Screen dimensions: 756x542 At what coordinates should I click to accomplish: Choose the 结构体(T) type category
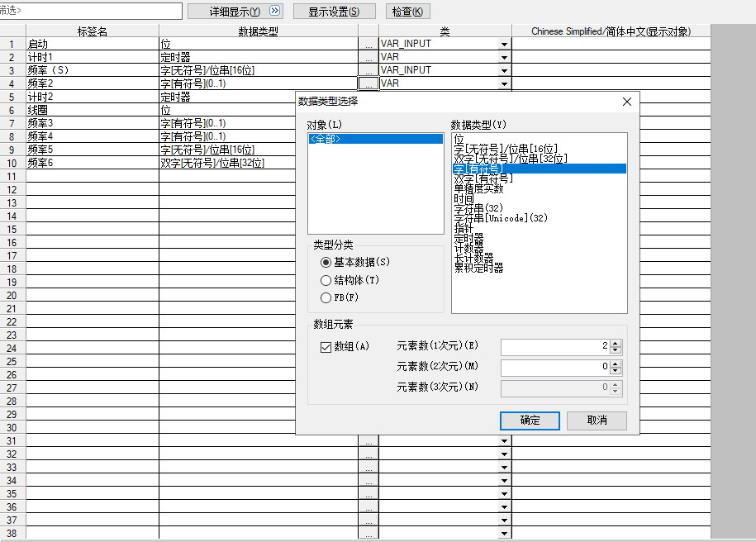point(326,280)
